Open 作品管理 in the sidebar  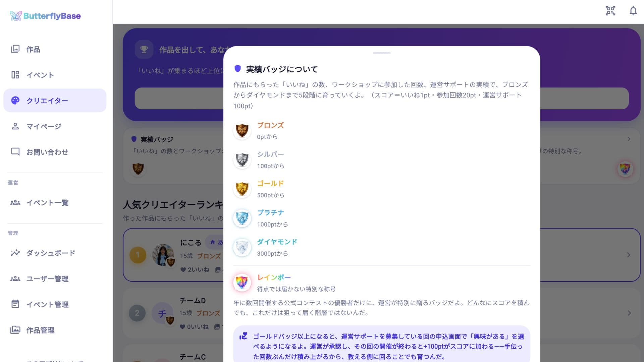click(55, 330)
